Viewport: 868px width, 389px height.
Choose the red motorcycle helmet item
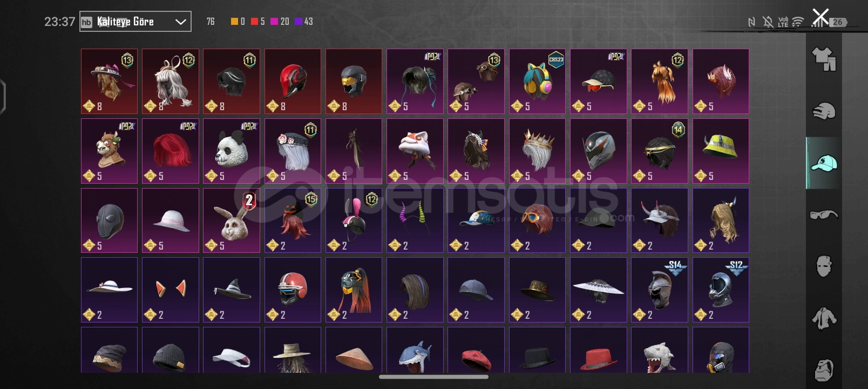click(293, 81)
